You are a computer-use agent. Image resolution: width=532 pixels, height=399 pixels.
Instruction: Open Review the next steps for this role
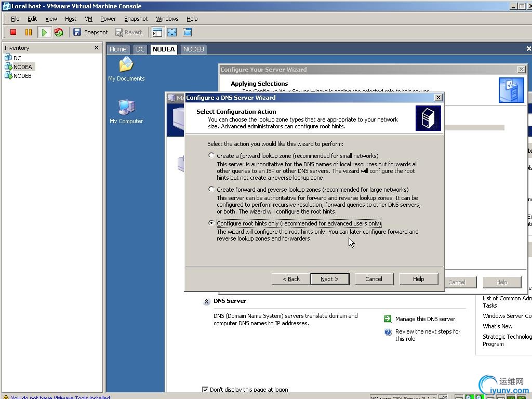[x=428, y=335]
